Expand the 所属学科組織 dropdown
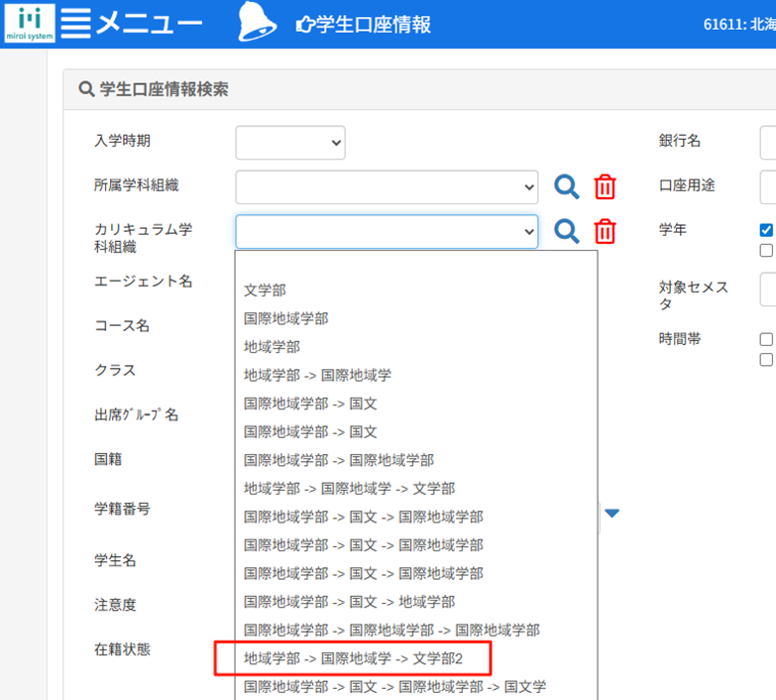The width and height of the screenshot is (776, 700). pos(387,186)
